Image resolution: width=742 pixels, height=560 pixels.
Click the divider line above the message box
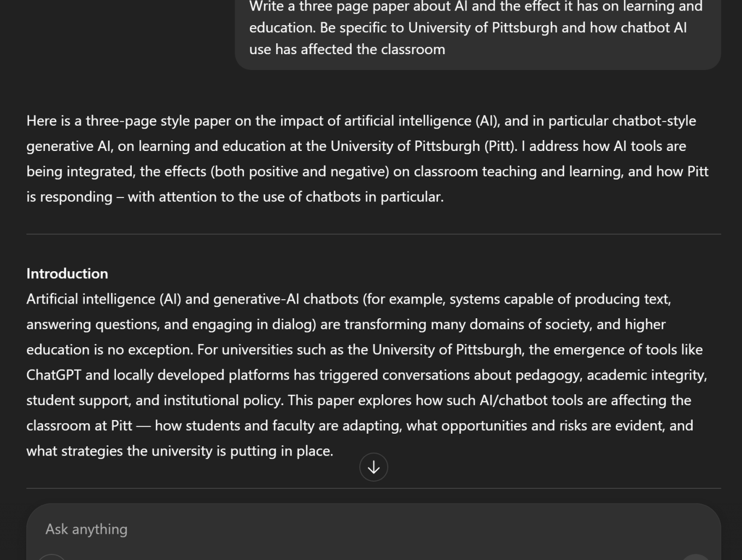tap(373, 488)
